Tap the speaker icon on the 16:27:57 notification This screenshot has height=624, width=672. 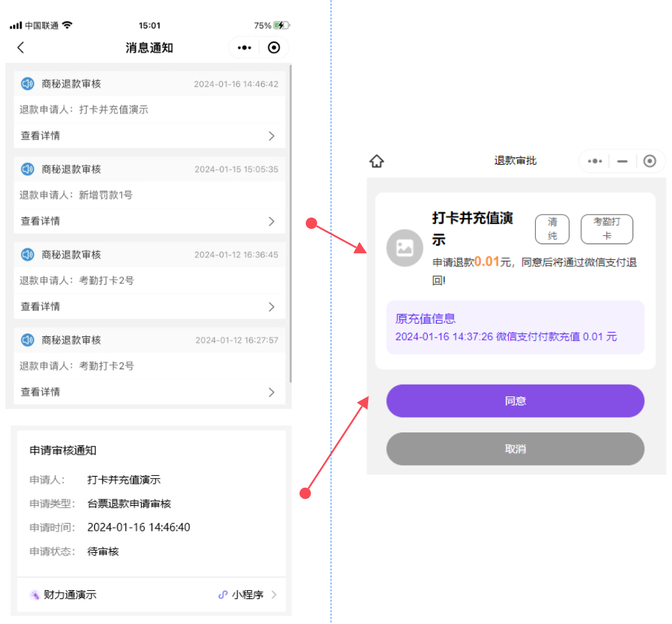pyautogui.click(x=28, y=340)
